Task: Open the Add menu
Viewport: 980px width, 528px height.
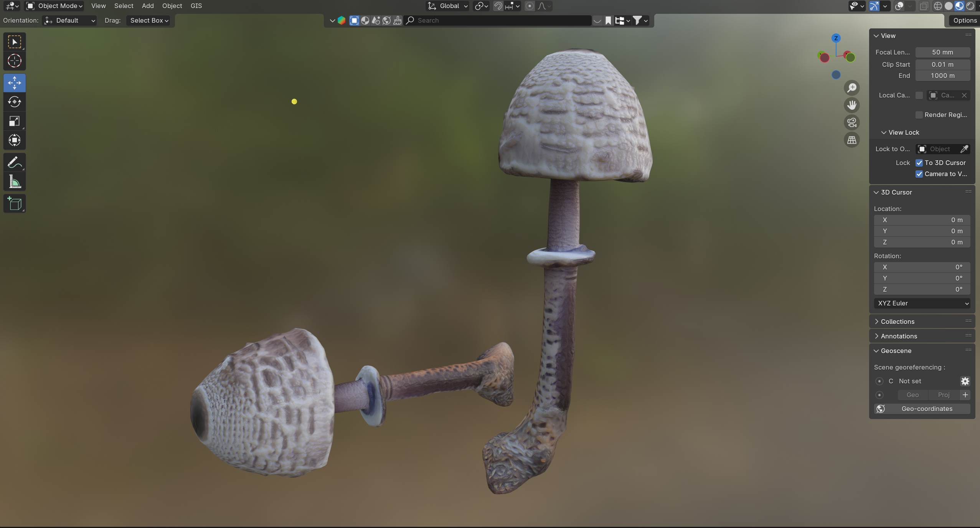Action: point(147,6)
